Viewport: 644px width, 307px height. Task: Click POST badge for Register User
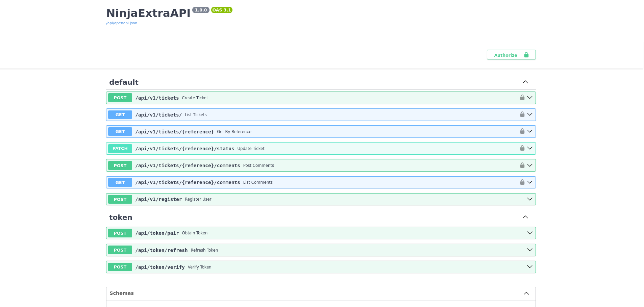(120, 199)
